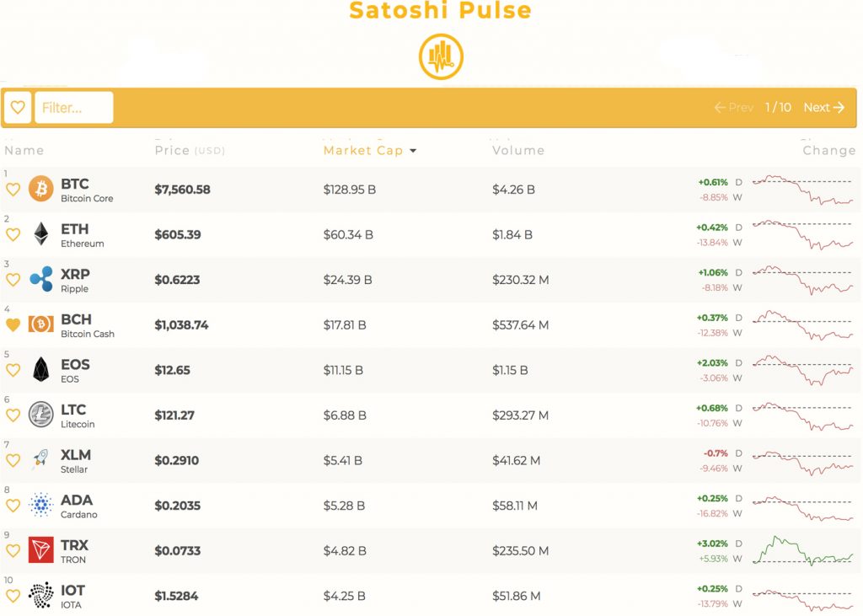Viewport: 863px width, 616px height.
Task: Favorite BTC with its heart icon
Action: (x=13, y=190)
